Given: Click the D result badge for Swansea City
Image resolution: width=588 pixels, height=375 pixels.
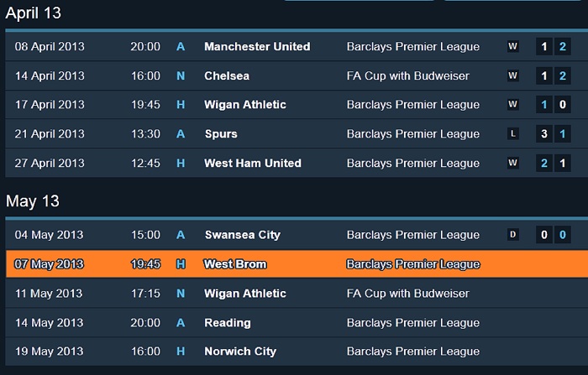Looking at the screenshot, I should click(x=512, y=235).
